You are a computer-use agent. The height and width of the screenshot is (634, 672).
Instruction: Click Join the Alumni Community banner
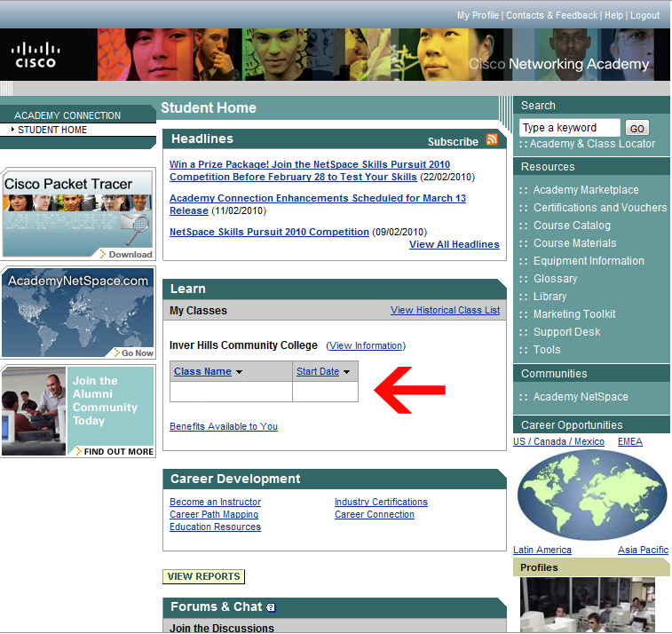pyautogui.click(x=78, y=411)
